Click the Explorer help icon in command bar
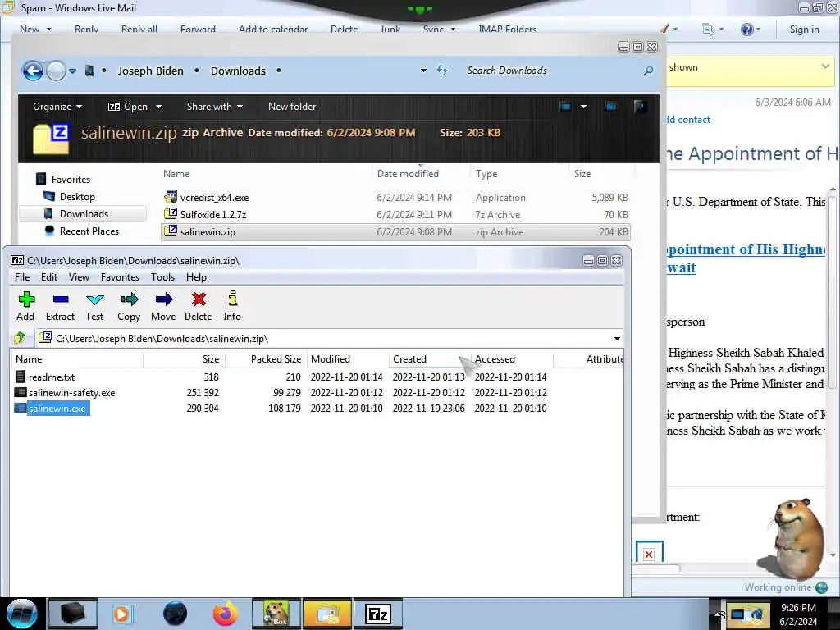 [639, 107]
